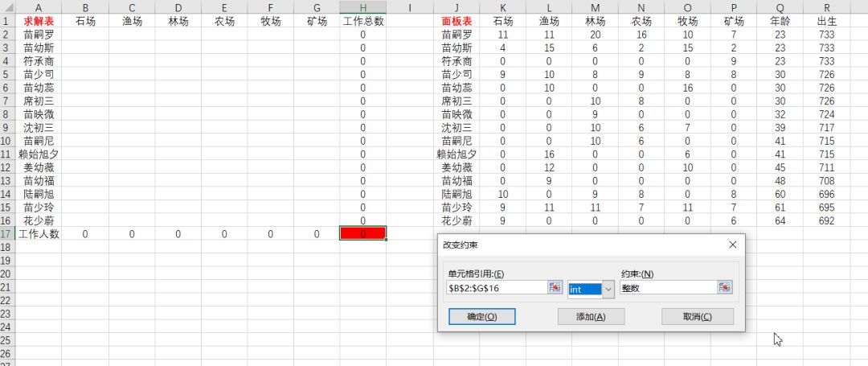Viewport: 868px width, 366px height.
Task: Click the red 求解表 cell
Action: (39, 21)
